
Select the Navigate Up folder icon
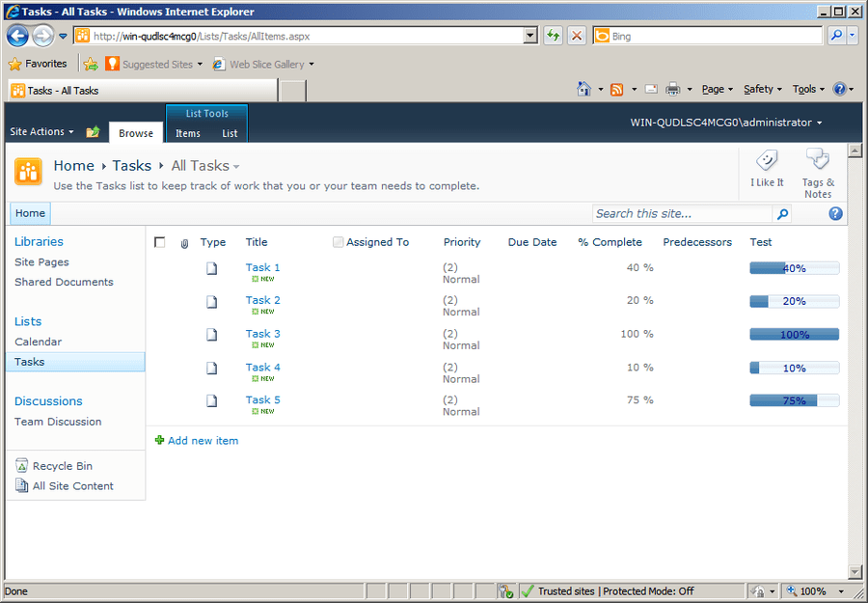tap(92, 130)
